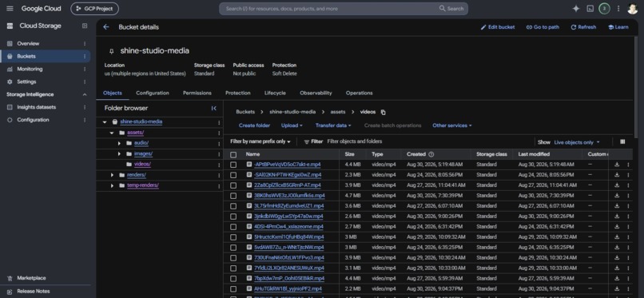This screenshot has height=298, width=644.
Task: Tick checkbox for file created 11:04:41 AM
Action: tap(233, 185)
